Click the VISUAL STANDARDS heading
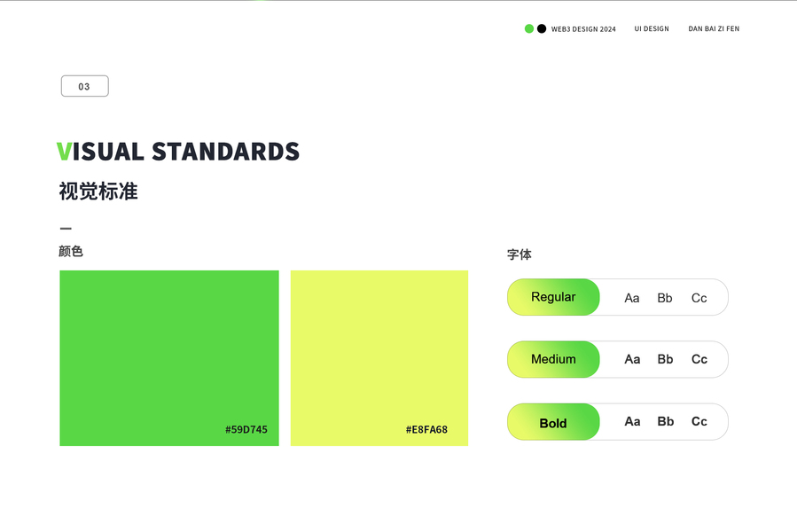 (178, 152)
